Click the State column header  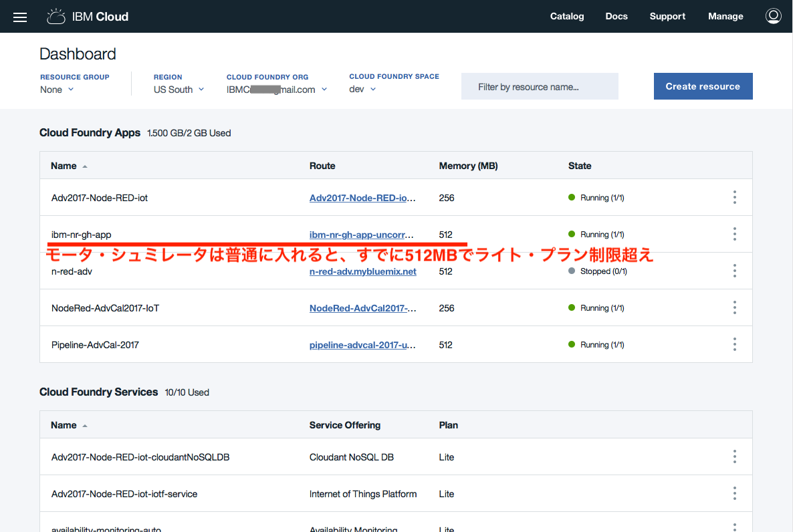coord(580,166)
